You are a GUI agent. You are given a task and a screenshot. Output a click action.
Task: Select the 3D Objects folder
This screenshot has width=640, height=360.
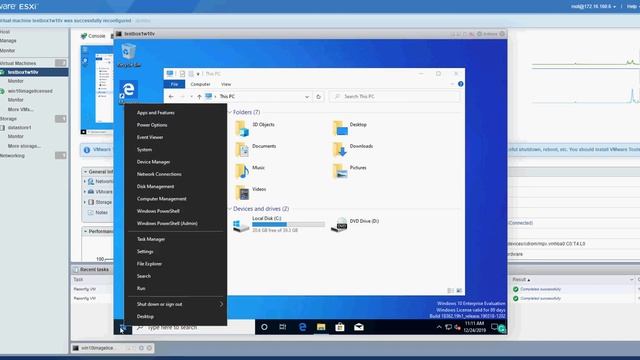[255, 128]
